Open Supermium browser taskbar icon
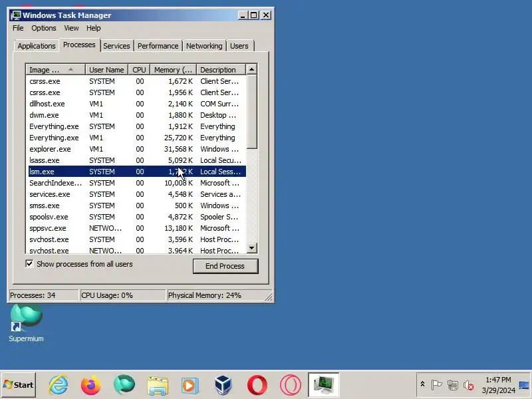 [124, 385]
